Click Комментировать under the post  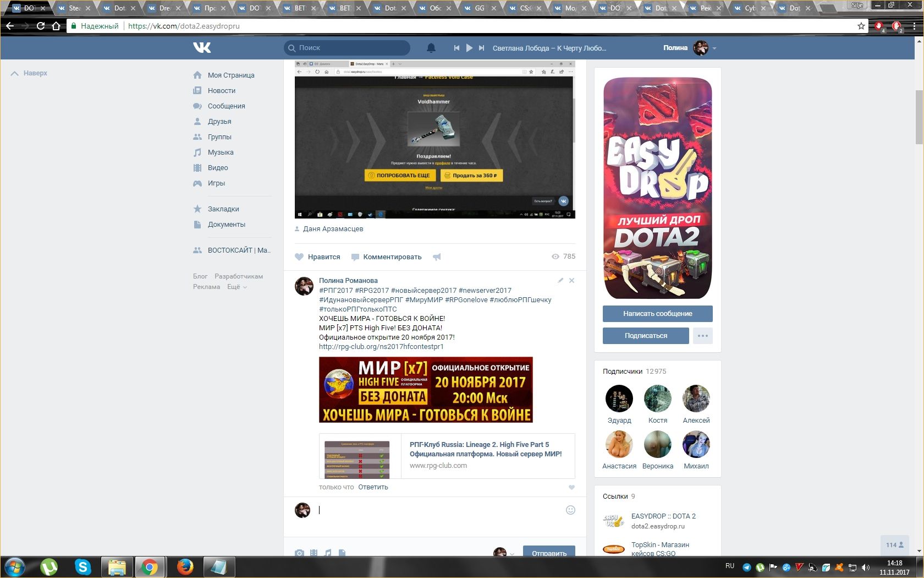(x=386, y=257)
